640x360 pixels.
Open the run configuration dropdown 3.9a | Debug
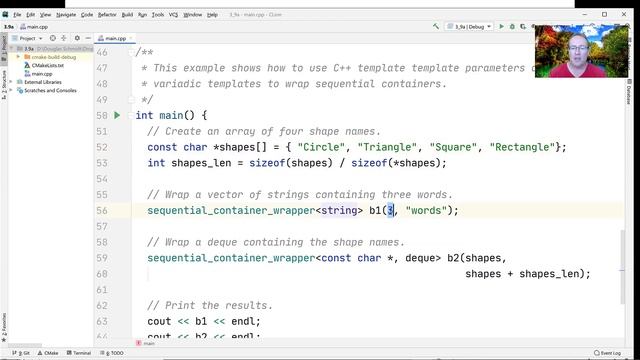click(x=469, y=27)
